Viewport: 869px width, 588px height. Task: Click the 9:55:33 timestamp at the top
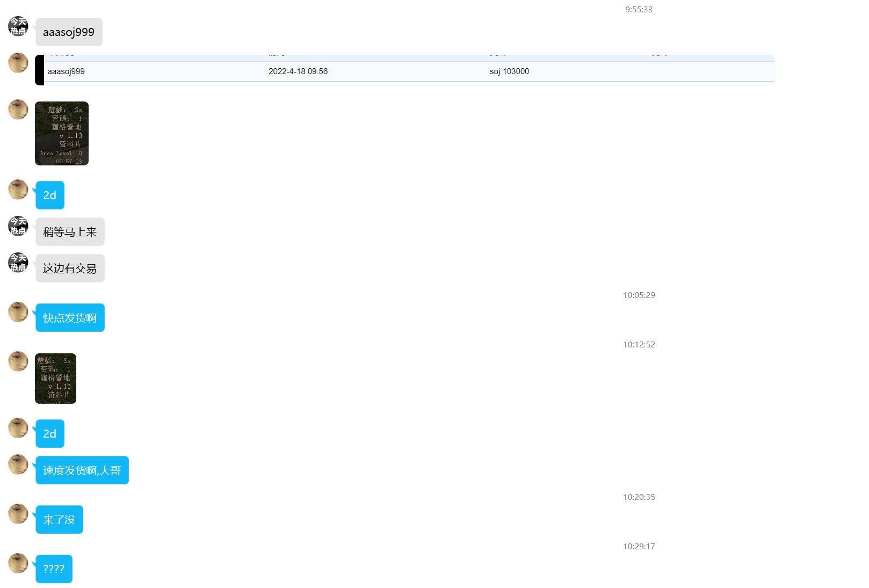639,10
